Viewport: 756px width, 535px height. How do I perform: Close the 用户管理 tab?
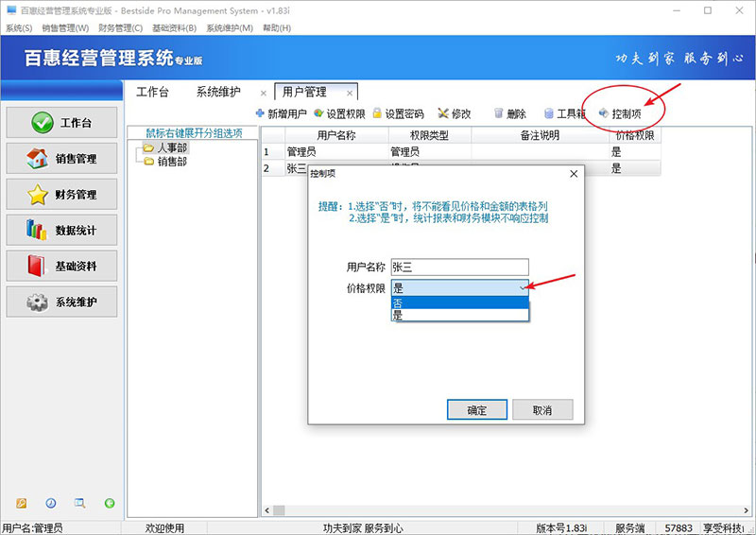tap(350, 94)
